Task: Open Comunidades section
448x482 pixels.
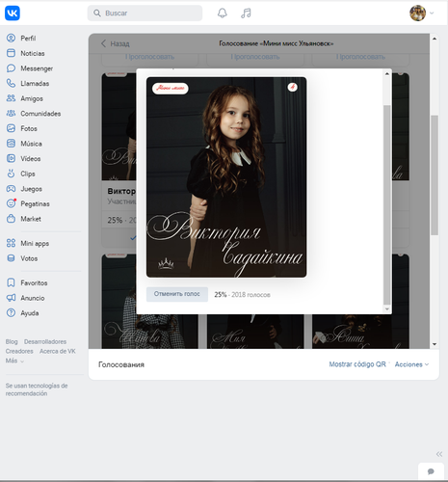Action: click(40, 114)
